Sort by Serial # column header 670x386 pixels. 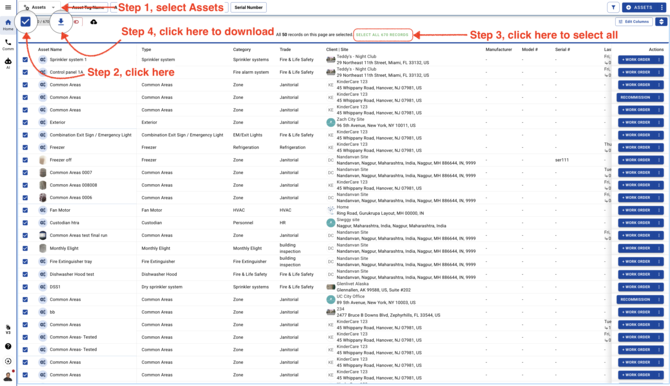(x=561, y=50)
